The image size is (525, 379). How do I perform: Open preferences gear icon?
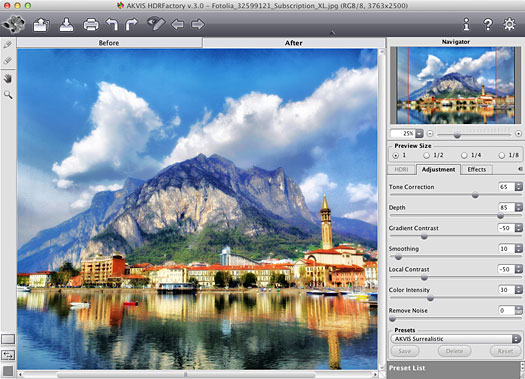[x=509, y=24]
